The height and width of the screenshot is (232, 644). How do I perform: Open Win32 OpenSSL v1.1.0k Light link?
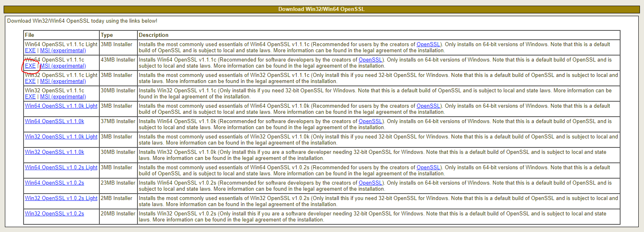61,137
